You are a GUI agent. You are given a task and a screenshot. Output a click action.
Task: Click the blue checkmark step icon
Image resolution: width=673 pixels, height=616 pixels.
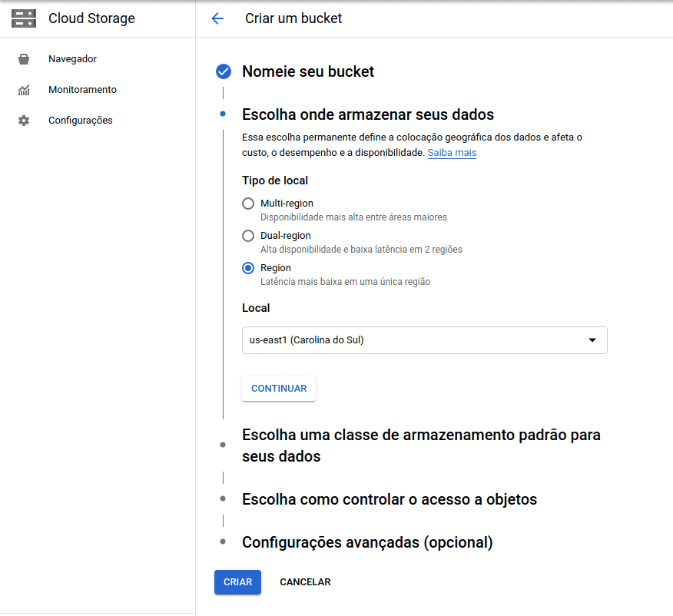click(224, 72)
